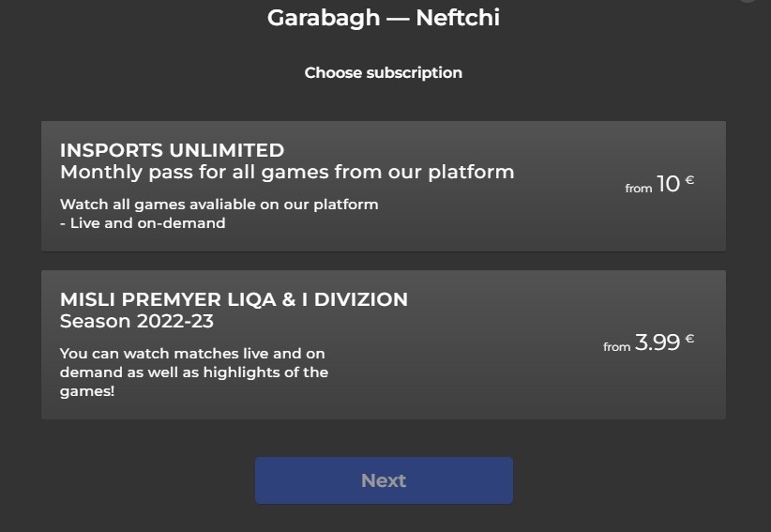The width and height of the screenshot is (771, 532).
Task: Select the INSPORTS UNLIMITED card title
Action: coord(172,150)
